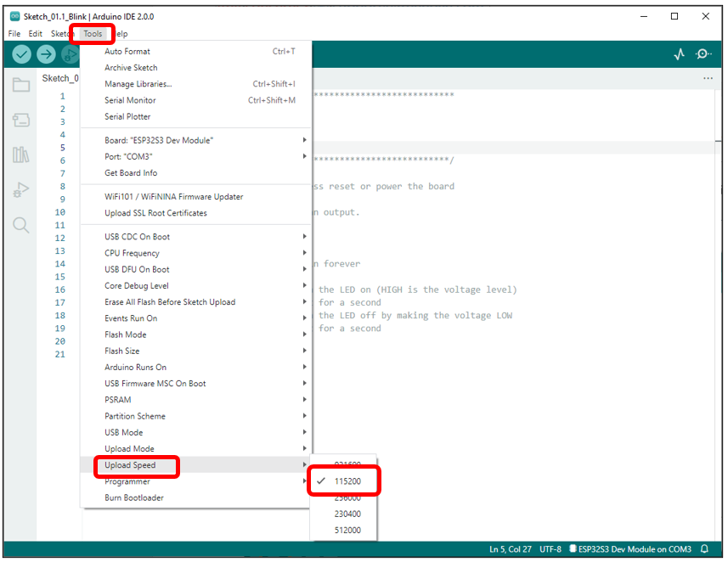Select Get Board Info menu item
Viewport: 728px width, 562px height.
point(195,172)
